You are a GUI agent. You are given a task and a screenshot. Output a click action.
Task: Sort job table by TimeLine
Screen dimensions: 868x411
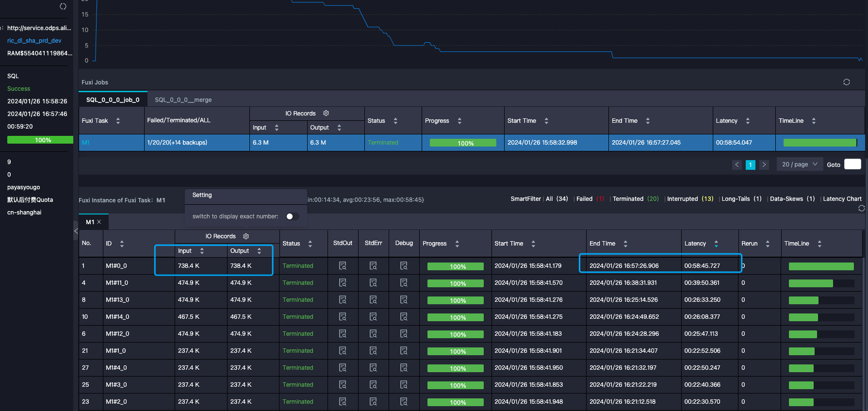[814, 121]
